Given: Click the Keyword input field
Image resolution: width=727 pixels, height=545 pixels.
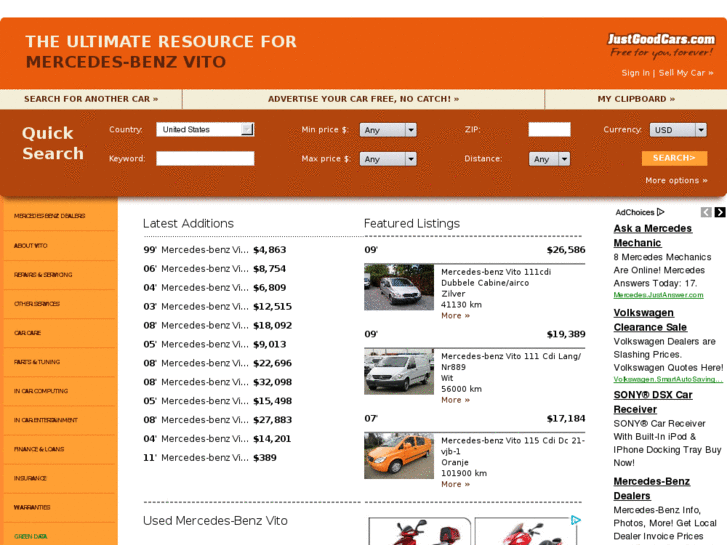Looking at the screenshot, I should click(x=205, y=159).
